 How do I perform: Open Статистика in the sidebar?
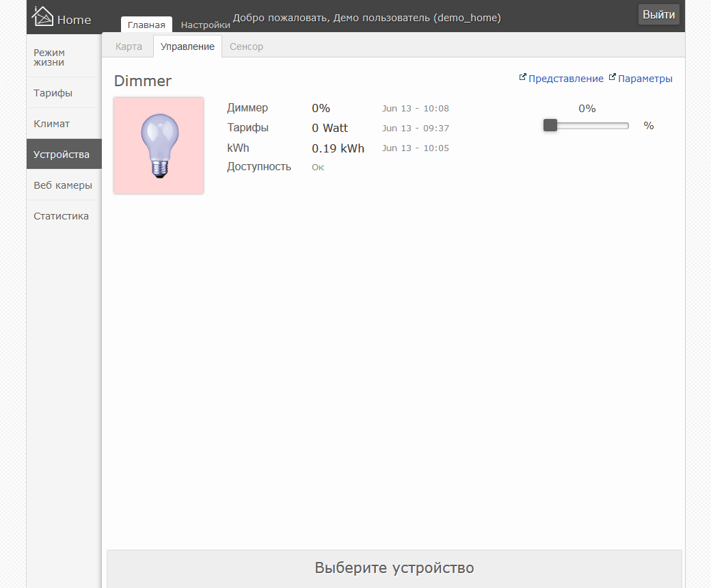click(x=64, y=216)
